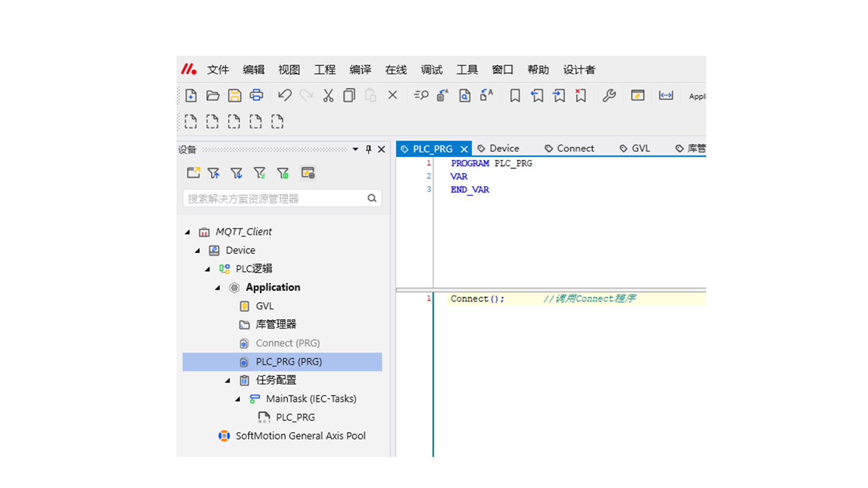Open the 工程 menu
This screenshot has width=868, height=488.
(x=325, y=70)
